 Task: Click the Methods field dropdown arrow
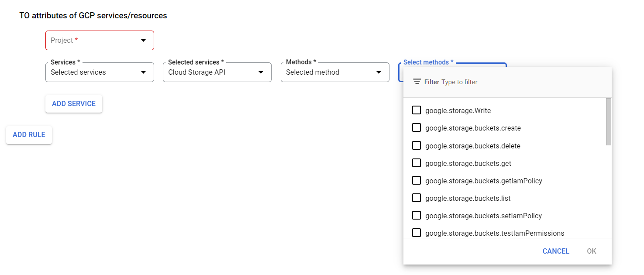tap(378, 72)
